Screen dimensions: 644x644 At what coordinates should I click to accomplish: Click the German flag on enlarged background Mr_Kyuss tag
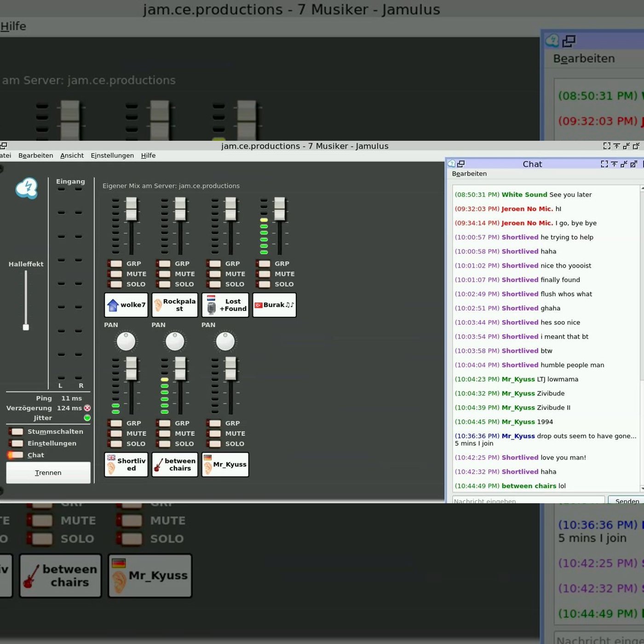119,563
